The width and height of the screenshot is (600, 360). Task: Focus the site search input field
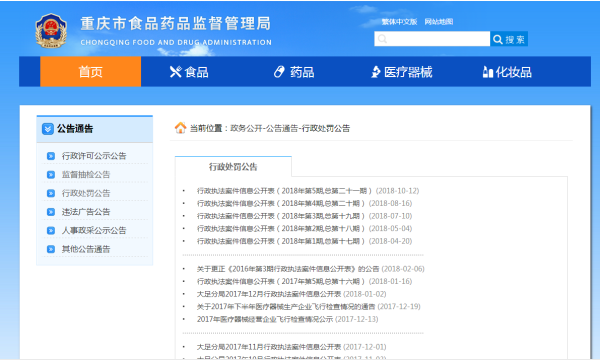coord(432,39)
